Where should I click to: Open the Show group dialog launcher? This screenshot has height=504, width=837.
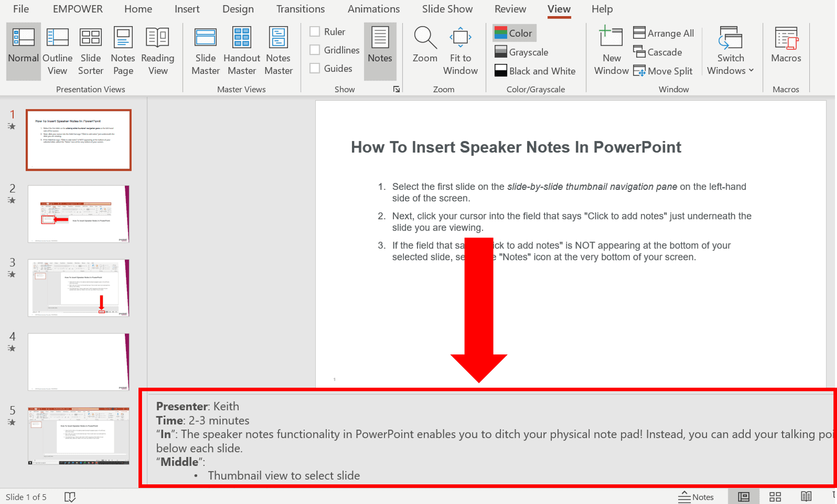(396, 89)
